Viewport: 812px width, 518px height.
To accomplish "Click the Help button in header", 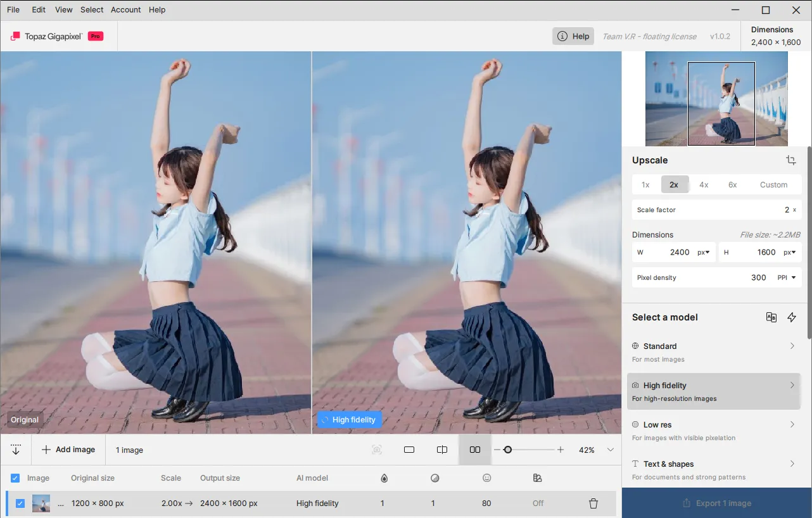I will point(573,36).
